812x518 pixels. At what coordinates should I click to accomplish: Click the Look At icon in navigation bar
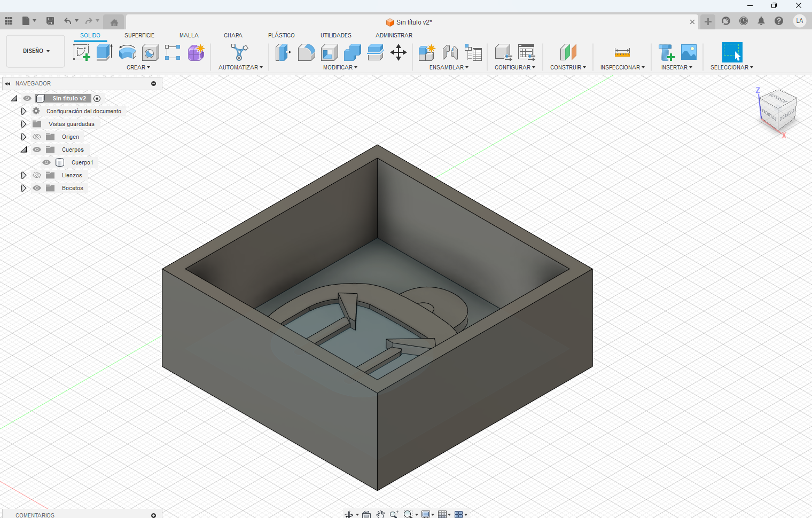point(366,514)
